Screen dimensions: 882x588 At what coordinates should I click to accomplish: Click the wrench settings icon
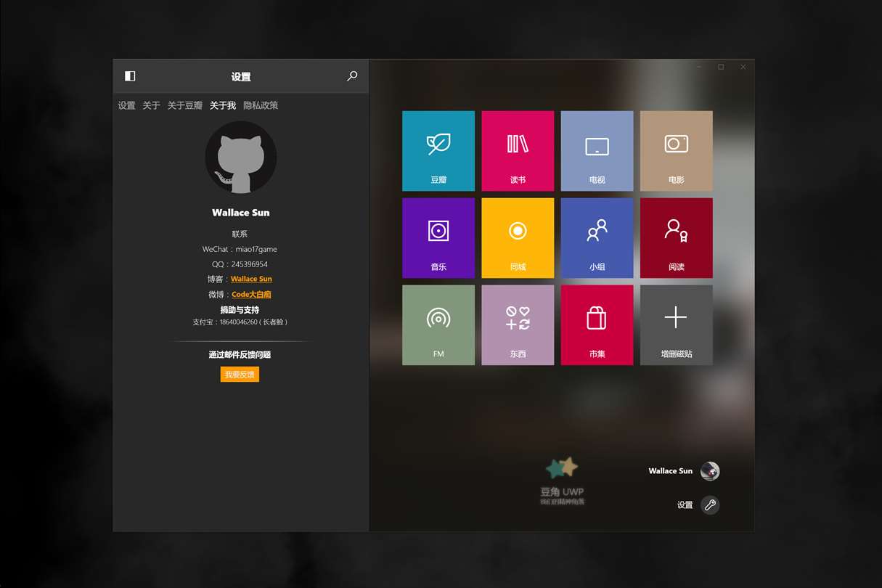(710, 505)
